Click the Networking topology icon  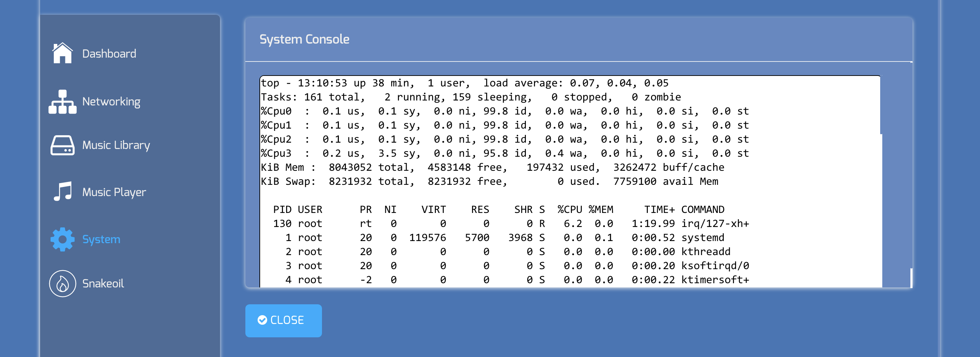pyautogui.click(x=62, y=102)
